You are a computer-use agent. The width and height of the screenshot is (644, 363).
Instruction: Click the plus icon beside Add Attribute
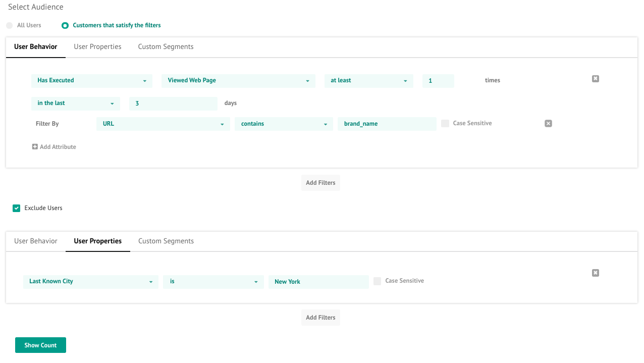[35, 147]
